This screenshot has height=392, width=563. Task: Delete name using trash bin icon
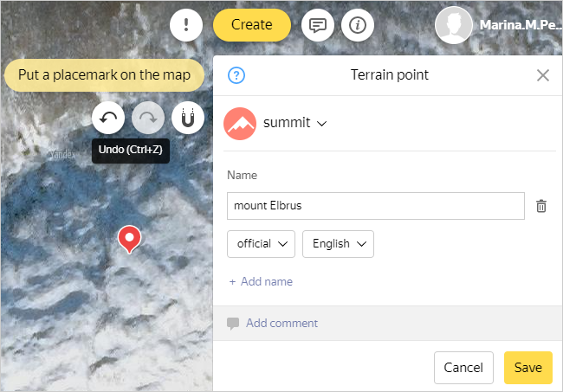pyautogui.click(x=541, y=206)
